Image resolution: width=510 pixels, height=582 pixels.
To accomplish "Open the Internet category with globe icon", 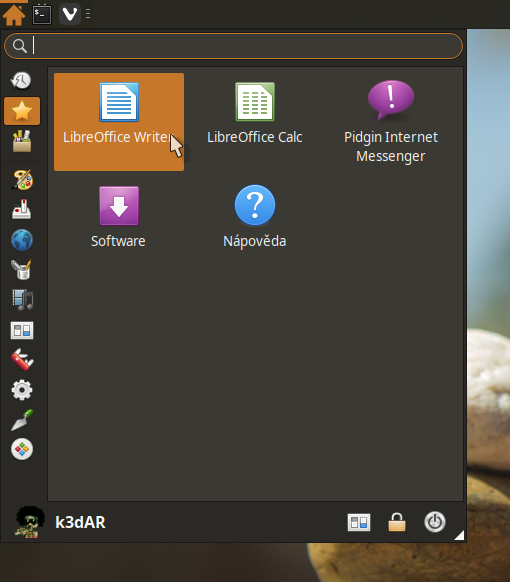I will click(22, 240).
